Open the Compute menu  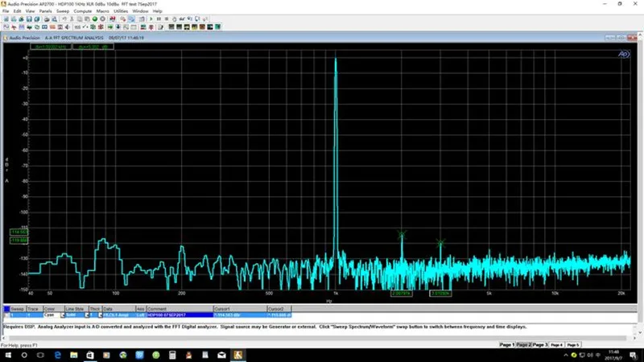coord(83,11)
